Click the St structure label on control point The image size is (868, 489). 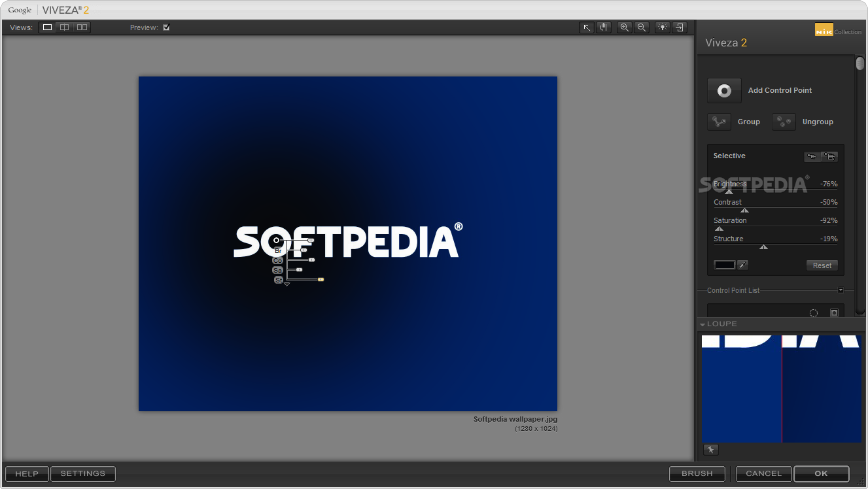click(x=279, y=280)
